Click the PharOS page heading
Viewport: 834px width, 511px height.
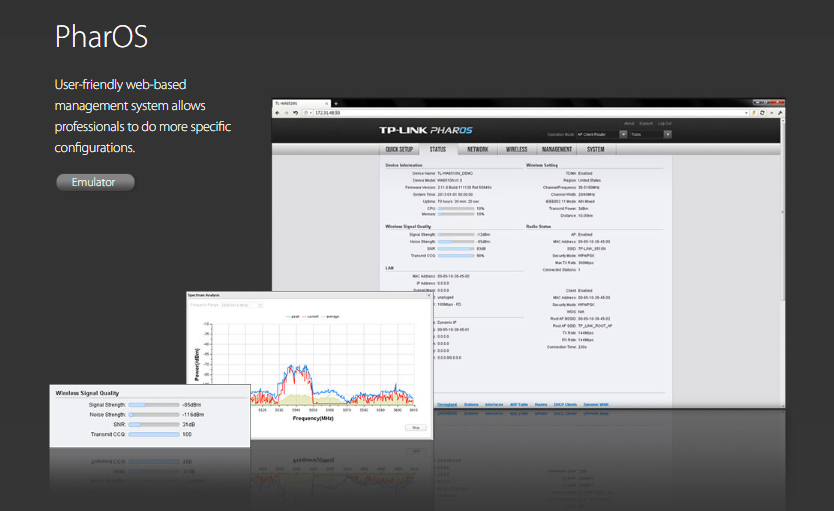[101, 37]
